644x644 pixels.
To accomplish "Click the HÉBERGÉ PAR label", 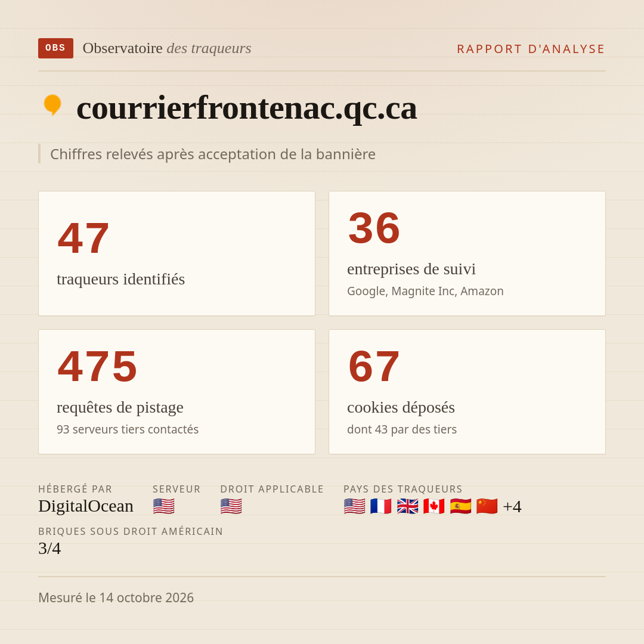I will (75, 489).
